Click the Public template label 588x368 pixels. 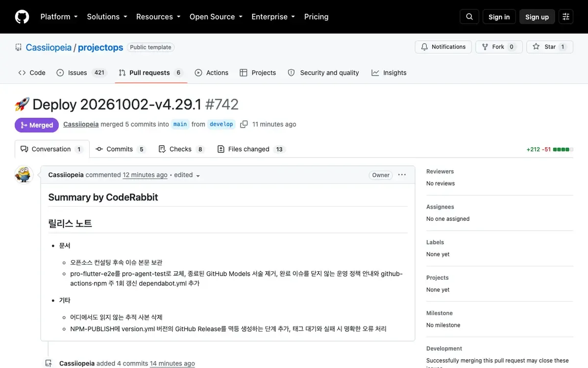[150, 47]
